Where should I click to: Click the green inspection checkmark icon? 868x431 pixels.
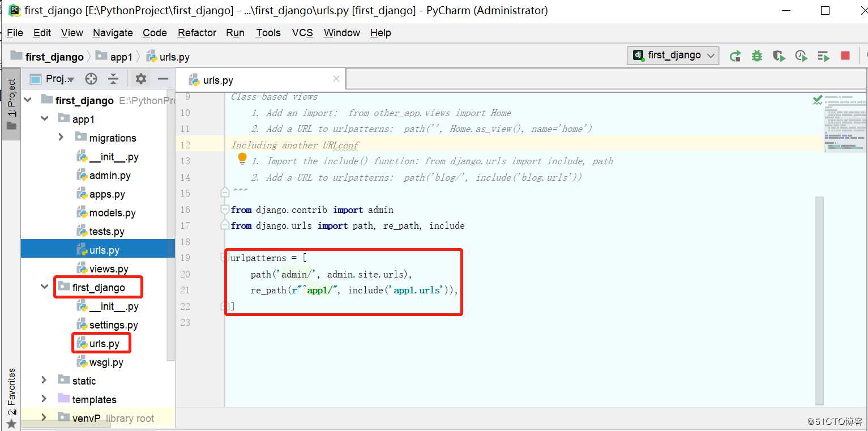click(x=818, y=100)
